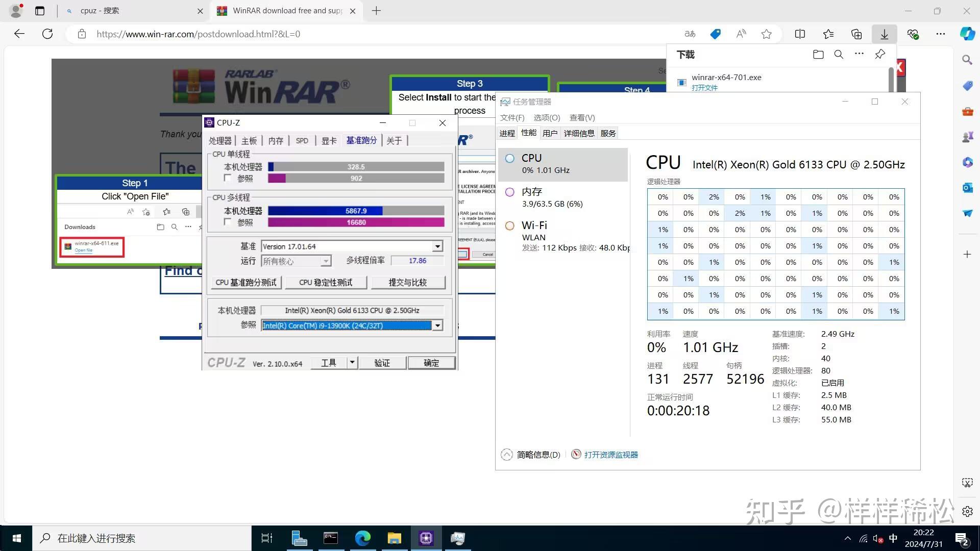Start the CPU 基准跑分测试
Image resolution: width=980 pixels, height=551 pixels.
click(246, 282)
